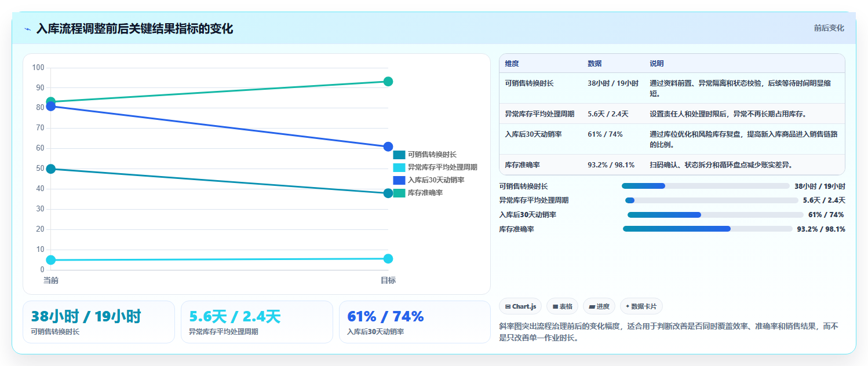Toggle 库存准确率 legend color box
Viewport: 868px width, 366px height.
point(399,193)
